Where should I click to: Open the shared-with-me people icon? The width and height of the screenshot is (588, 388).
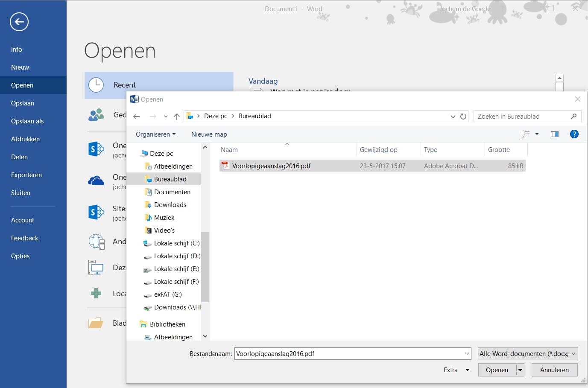(x=96, y=114)
